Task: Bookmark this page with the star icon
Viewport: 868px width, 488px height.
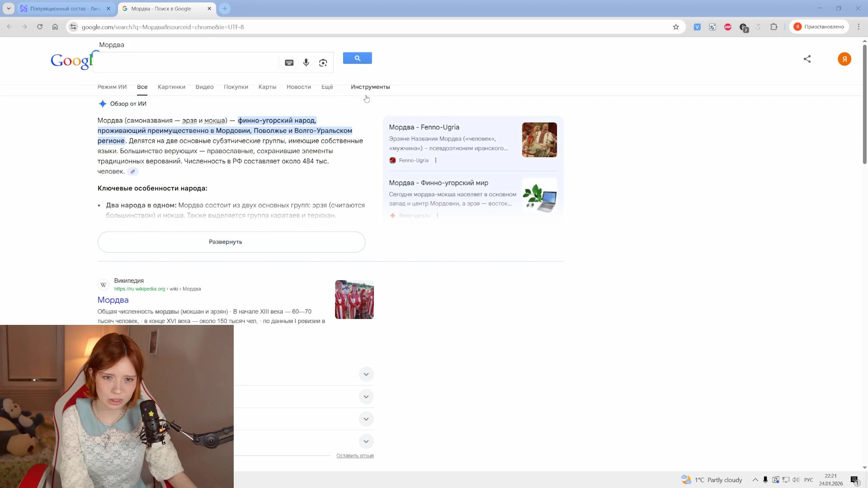Action: click(x=676, y=27)
